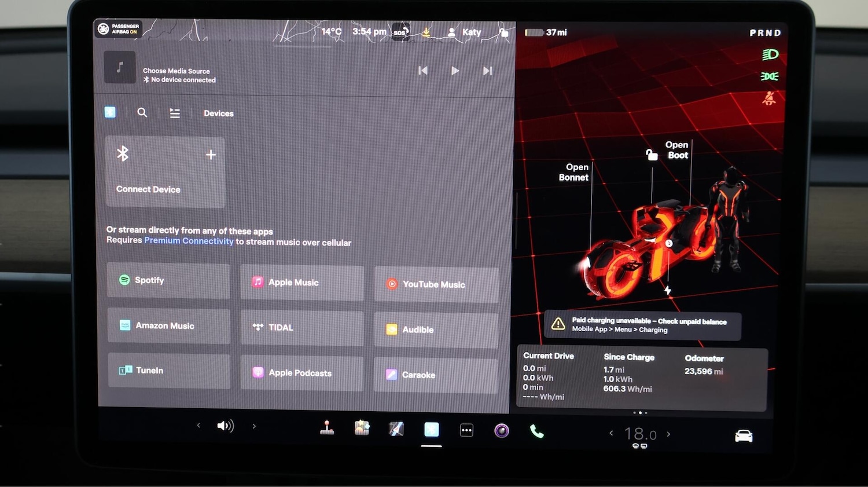Viewport: 868px width, 487px height.
Task: Open the Spotify streaming app
Action: 168,280
